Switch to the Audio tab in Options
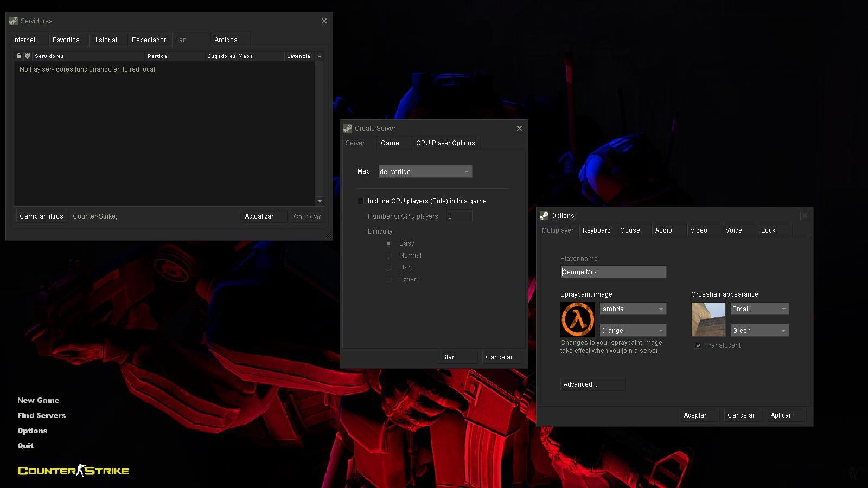The height and width of the screenshot is (488, 868). point(669,230)
